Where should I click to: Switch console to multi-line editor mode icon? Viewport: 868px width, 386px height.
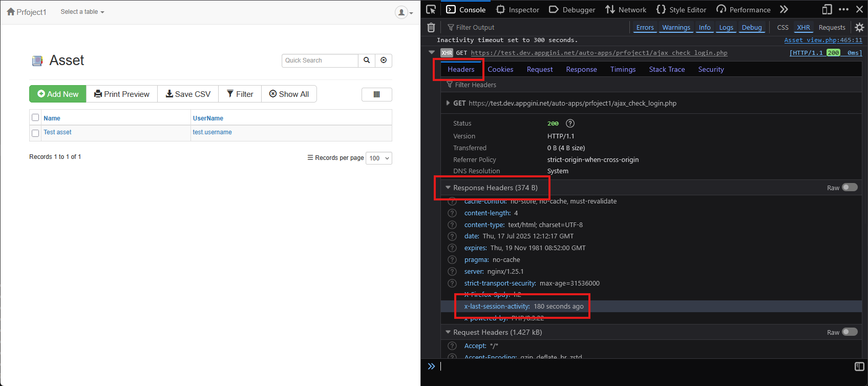tap(859, 366)
